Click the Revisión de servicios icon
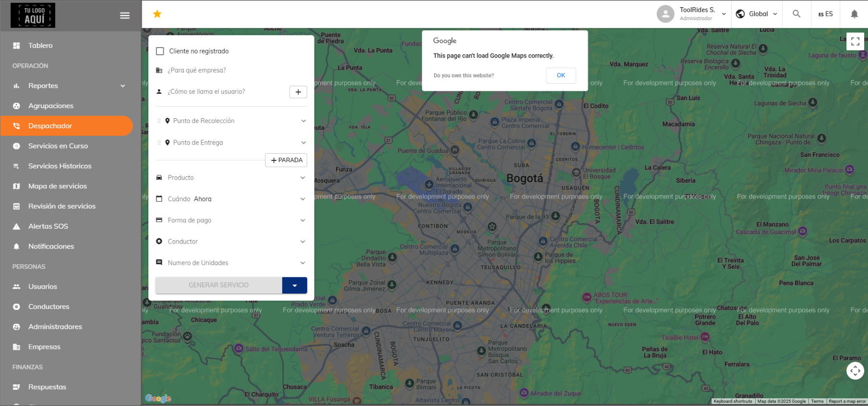The image size is (868, 406). [16, 206]
